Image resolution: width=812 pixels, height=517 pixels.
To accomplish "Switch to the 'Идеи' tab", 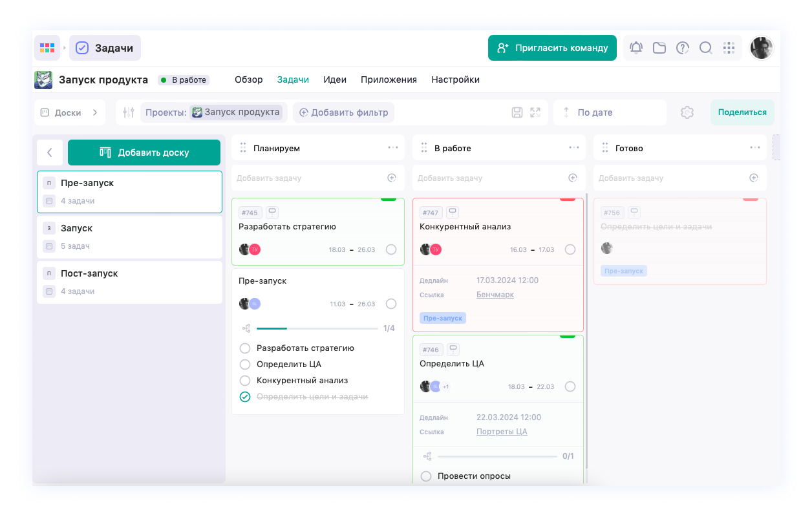I will [335, 79].
